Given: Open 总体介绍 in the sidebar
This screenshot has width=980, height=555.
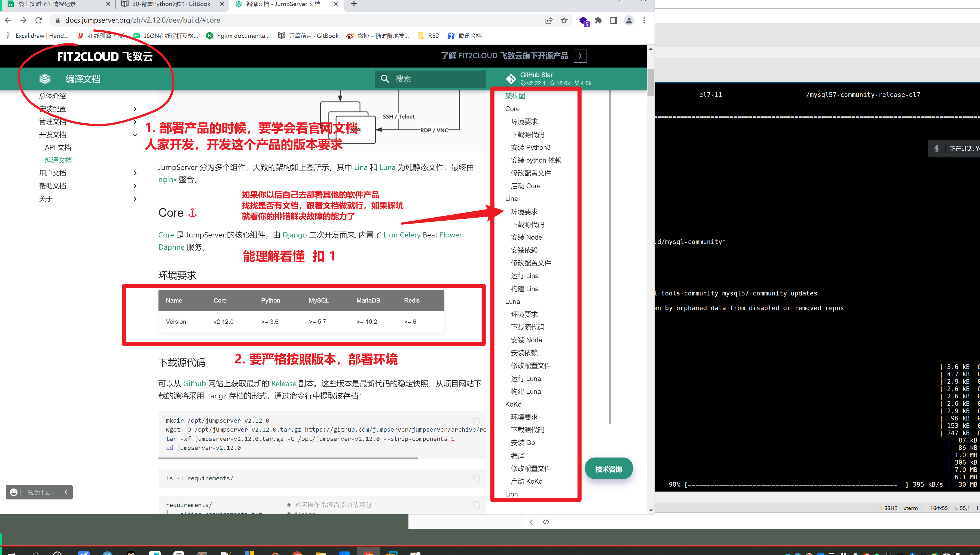Looking at the screenshot, I should [52, 96].
